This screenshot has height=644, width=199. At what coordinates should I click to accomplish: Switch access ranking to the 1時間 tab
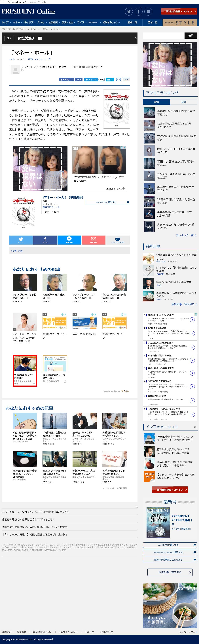tap(156, 102)
